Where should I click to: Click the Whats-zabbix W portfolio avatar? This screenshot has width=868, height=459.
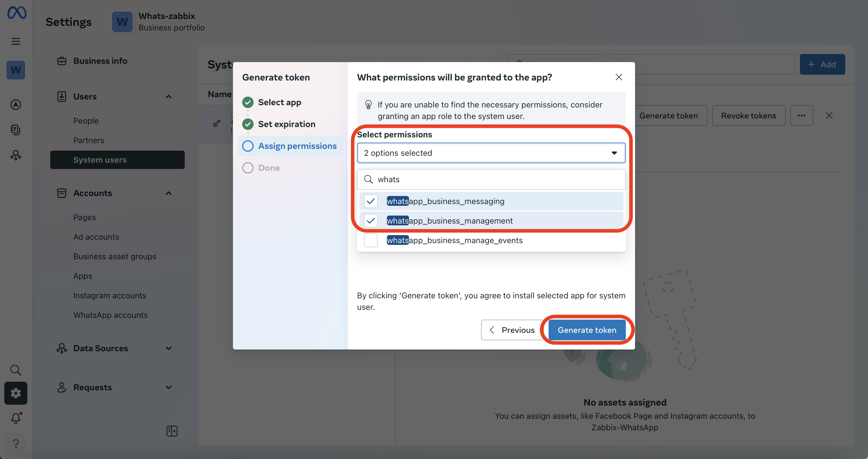[x=122, y=22]
